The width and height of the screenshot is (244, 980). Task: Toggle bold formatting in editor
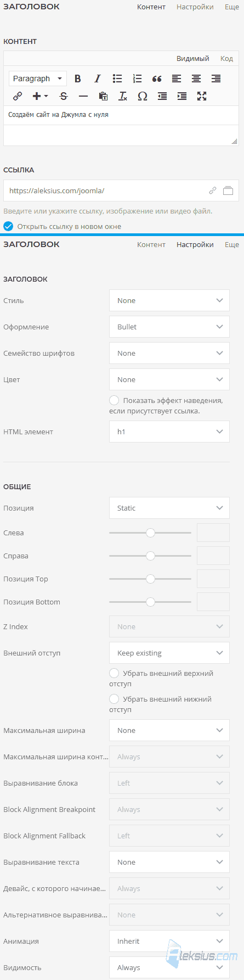click(x=78, y=79)
